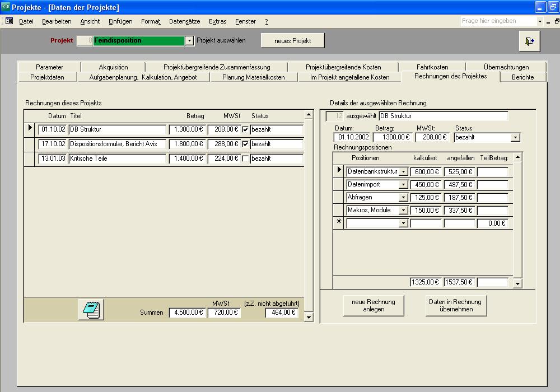Expand the Datenimport position dropdown
Viewport: 560px width, 392px height.
pyautogui.click(x=403, y=185)
